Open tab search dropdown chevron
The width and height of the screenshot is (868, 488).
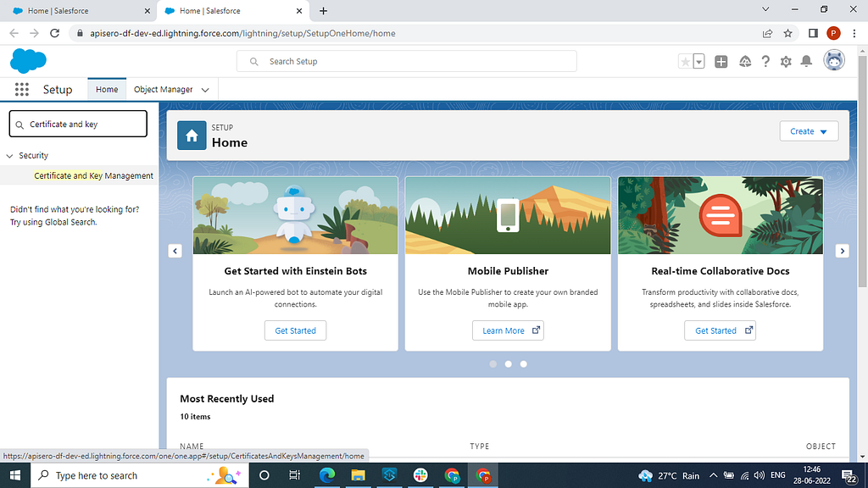(765, 9)
